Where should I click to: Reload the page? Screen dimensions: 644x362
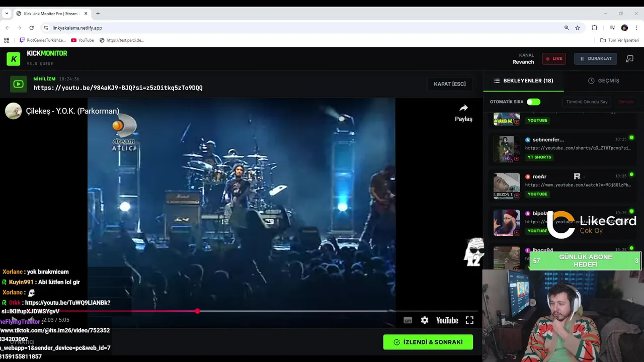[x=31, y=28]
